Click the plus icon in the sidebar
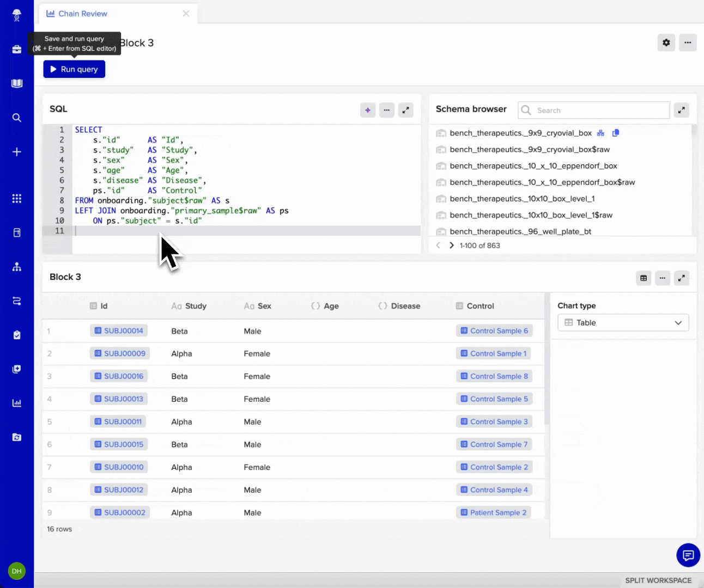This screenshot has height=588, width=704. 16,152
